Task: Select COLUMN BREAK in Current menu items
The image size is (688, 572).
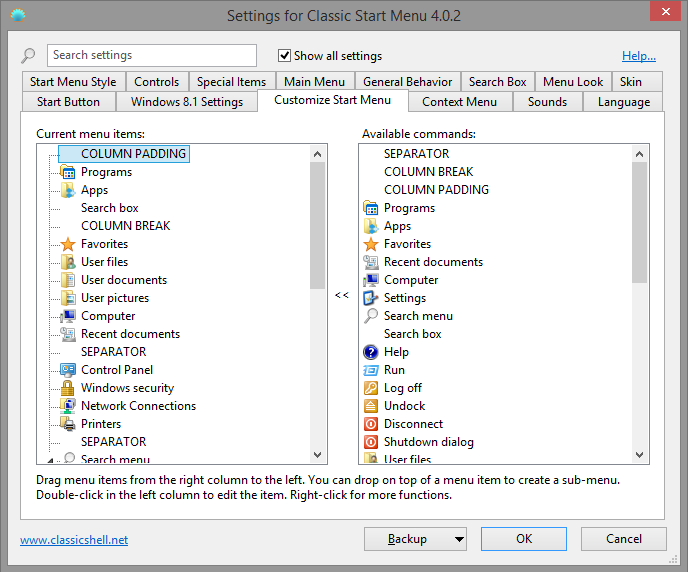Action: pyautogui.click(x=125, y=226)
